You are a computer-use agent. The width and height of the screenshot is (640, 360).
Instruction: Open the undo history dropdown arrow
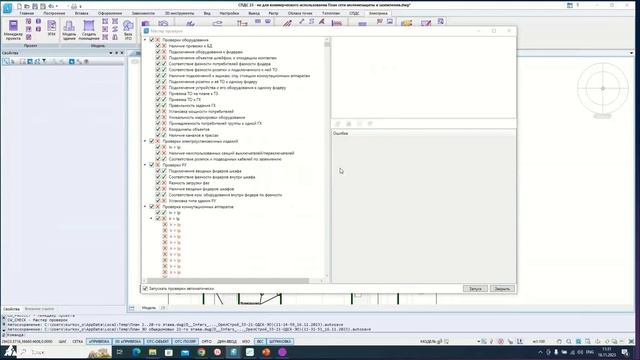56,7
